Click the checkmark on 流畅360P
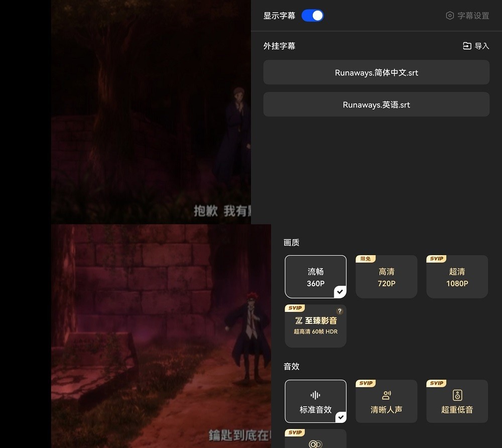502x448 pixels. coord(340,291)
